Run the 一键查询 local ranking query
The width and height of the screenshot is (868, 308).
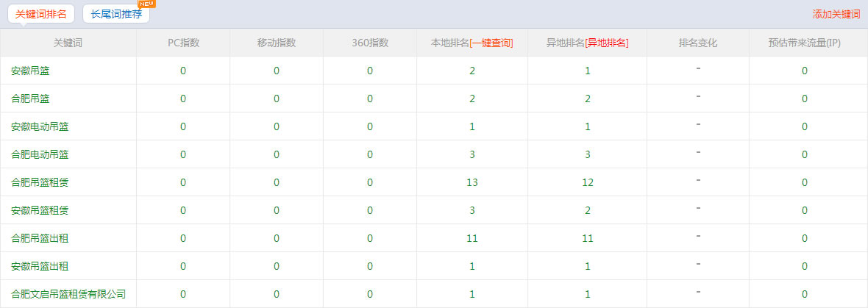tap(491, 43)
